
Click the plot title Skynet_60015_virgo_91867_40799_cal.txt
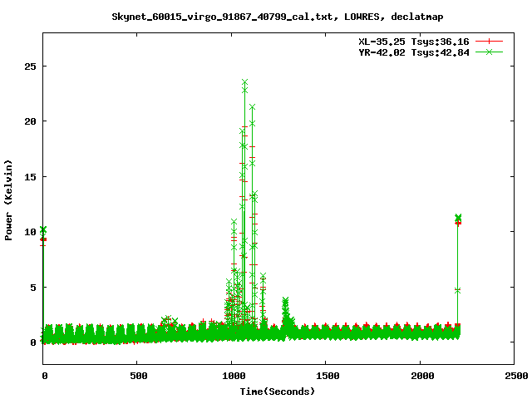pos(222,17)
